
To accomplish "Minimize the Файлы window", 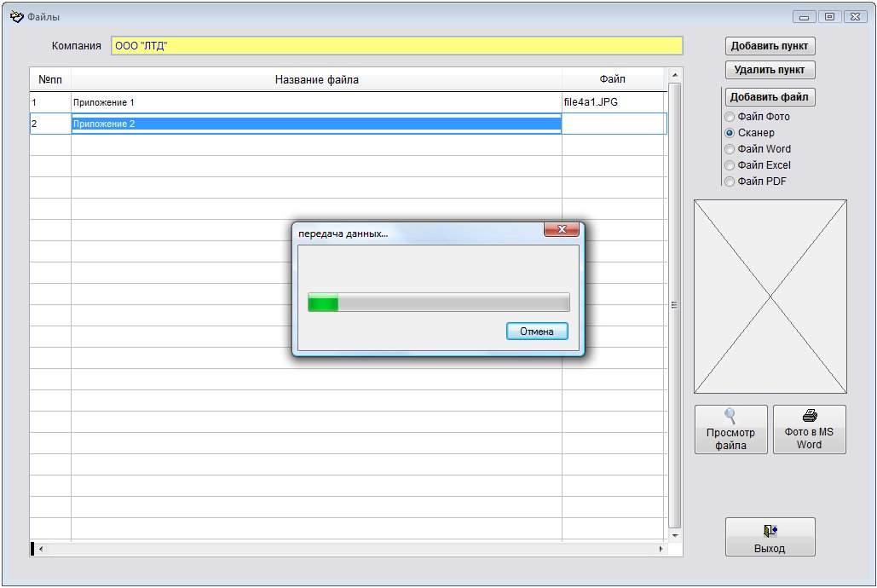I will 804,17.
